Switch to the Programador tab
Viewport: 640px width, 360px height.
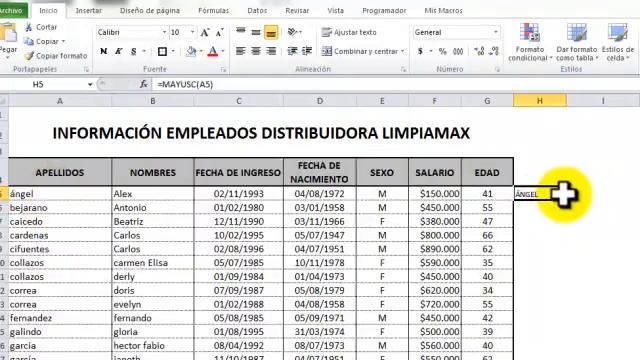pos(384,11)
